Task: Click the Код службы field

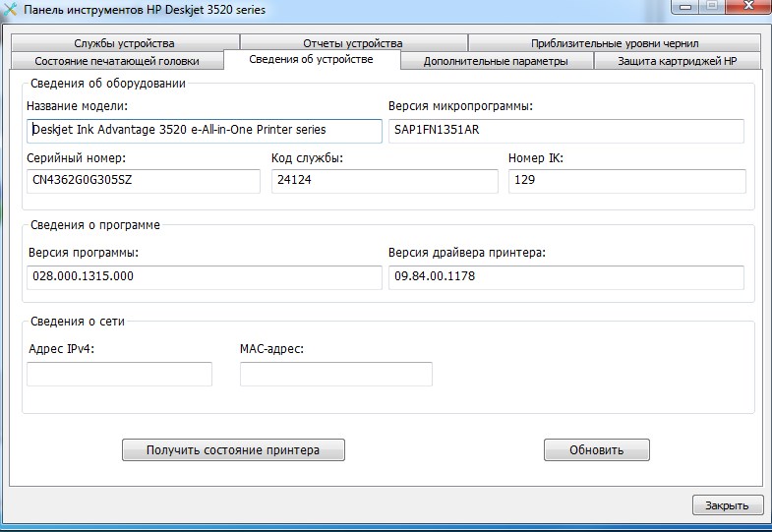Action: click(x=385, y=181)
